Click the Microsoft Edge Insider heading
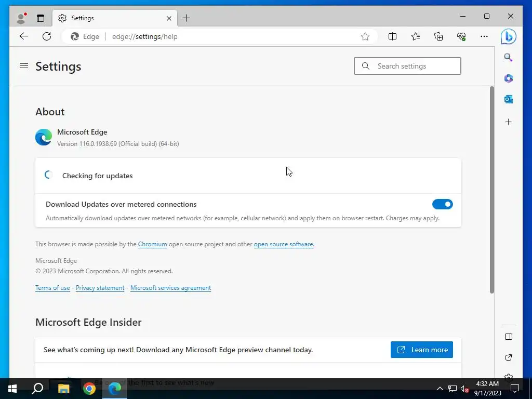Image resolution: width=532 pixels, height=399 pixels. coord(88,322)
